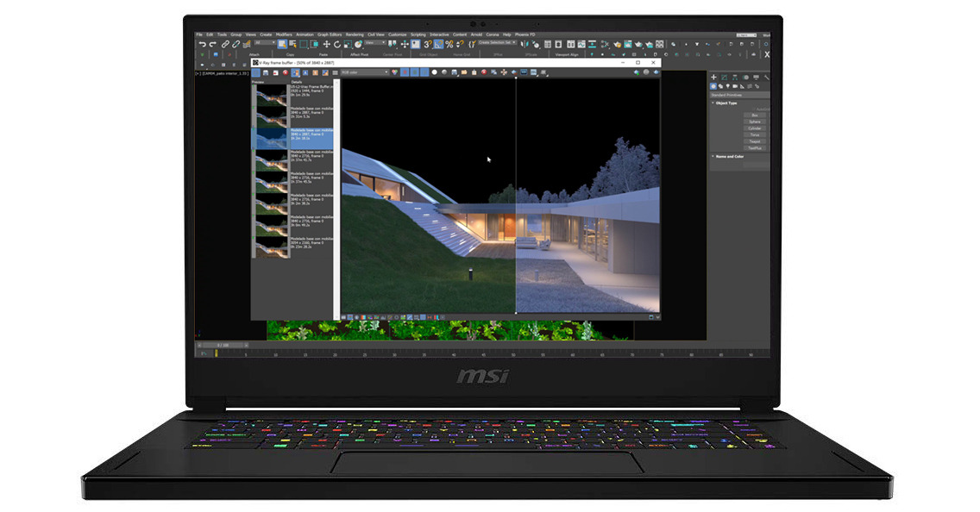
Task: Select the Cameras category icon
Action: (x=733, y=86)
